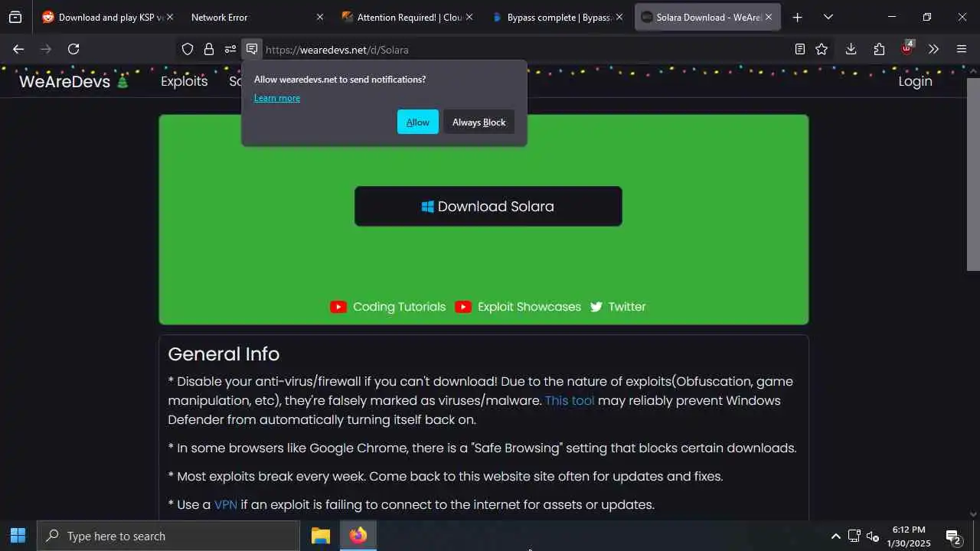
Task: Close the Bypass complete tab
Action: pyautogui.click(x=619, y=17)
